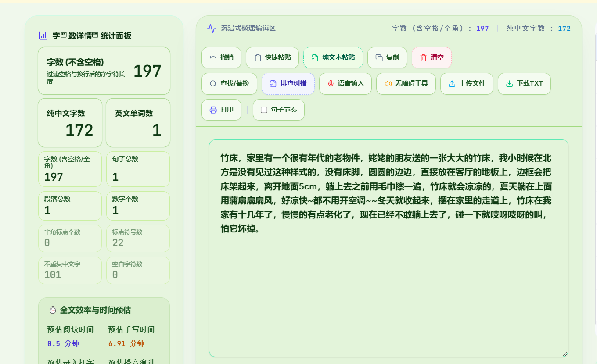Click the undo arrow icon on 撤销

click(213, 57)
